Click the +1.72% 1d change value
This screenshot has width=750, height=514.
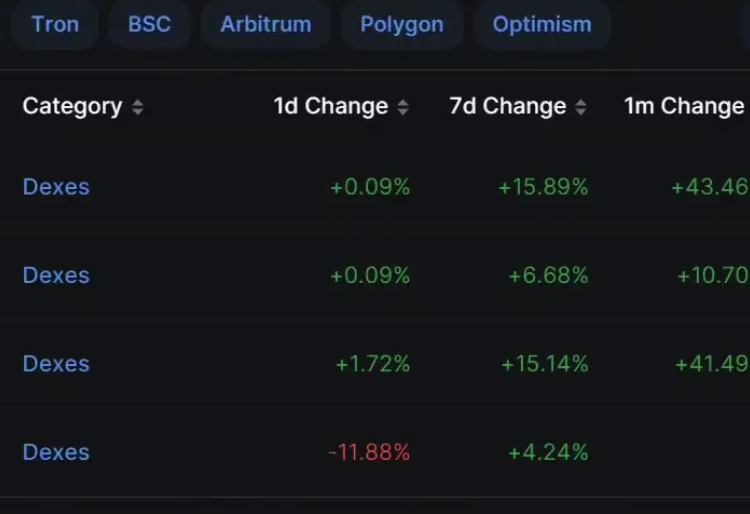tap(373, 364)
